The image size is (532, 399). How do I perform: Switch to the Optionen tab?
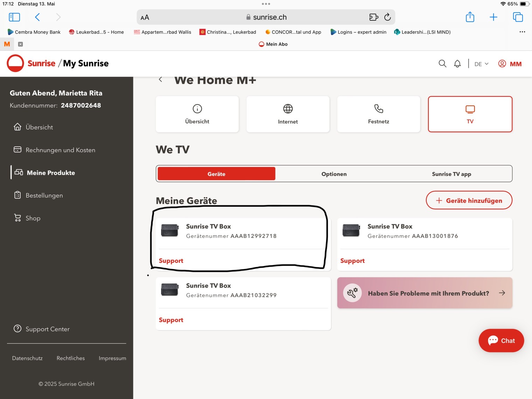pos(334,174)
